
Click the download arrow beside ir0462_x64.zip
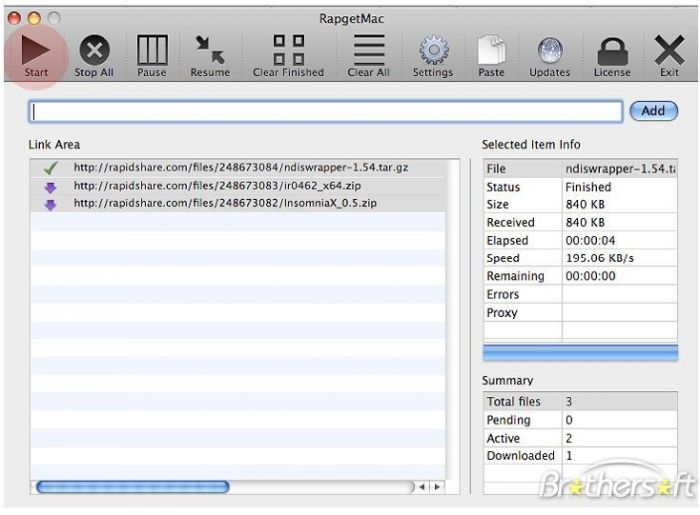pos(50,187)
